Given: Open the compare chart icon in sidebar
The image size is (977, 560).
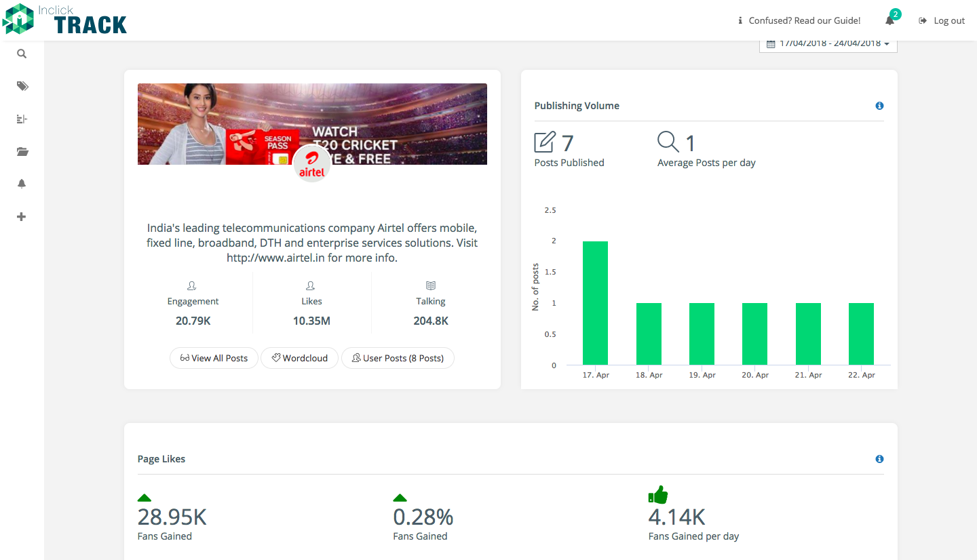Looking at the screenshot, I should (22, 119).
